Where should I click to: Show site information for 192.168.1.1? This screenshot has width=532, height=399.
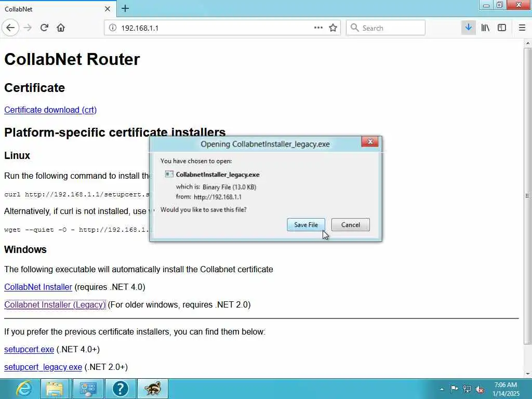point(113,28)
